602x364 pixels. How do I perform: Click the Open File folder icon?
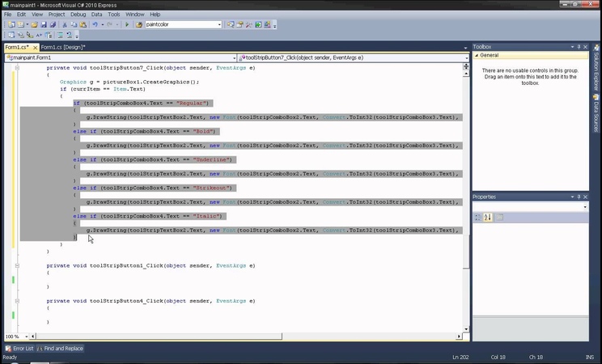[35, 24]
